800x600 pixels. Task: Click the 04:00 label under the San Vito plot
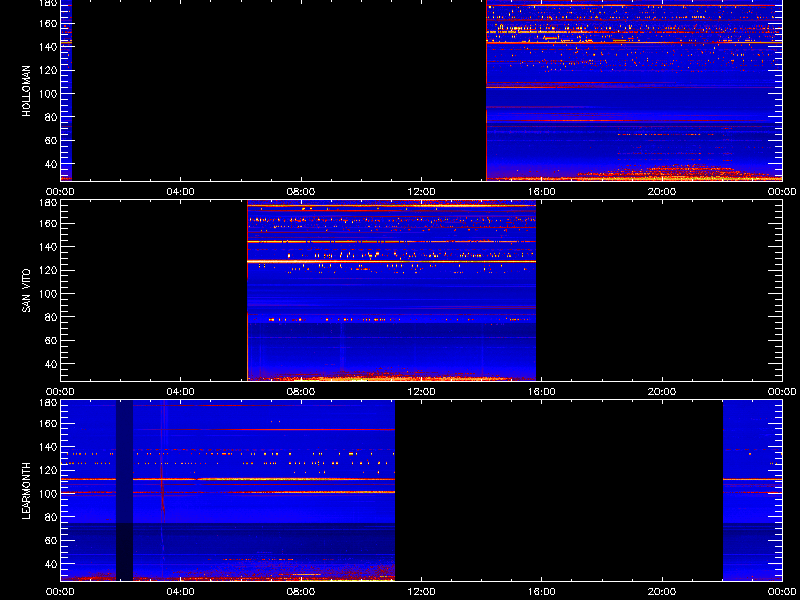click(x=181, y=392)
